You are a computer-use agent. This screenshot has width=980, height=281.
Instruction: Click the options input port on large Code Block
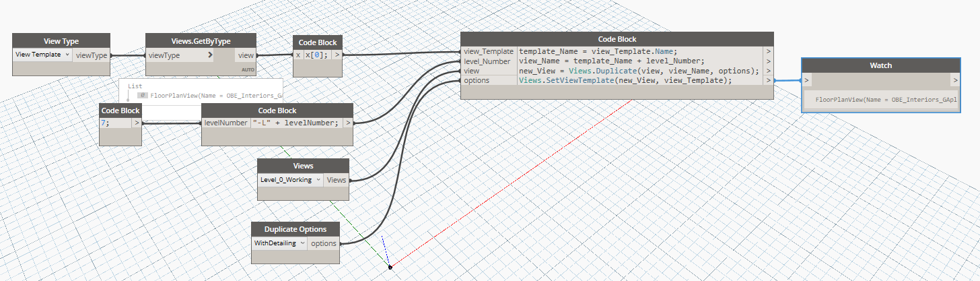tap(489, 80)
